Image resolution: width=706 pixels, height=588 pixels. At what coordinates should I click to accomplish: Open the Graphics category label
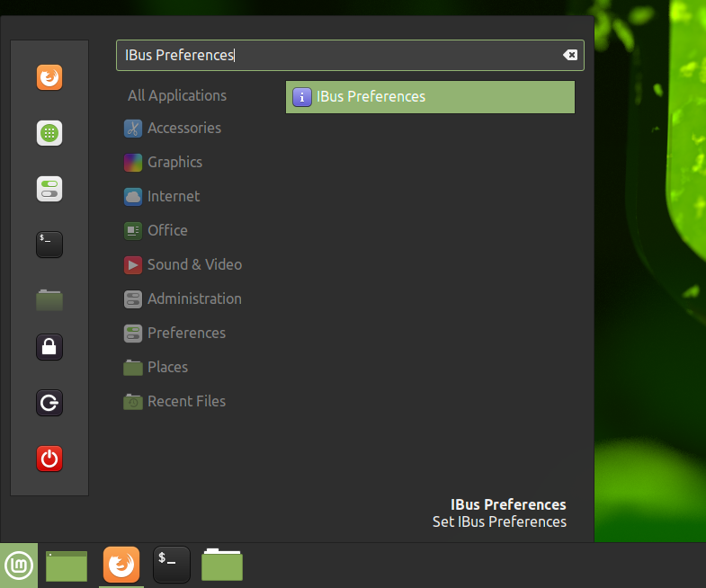(174, 163)
